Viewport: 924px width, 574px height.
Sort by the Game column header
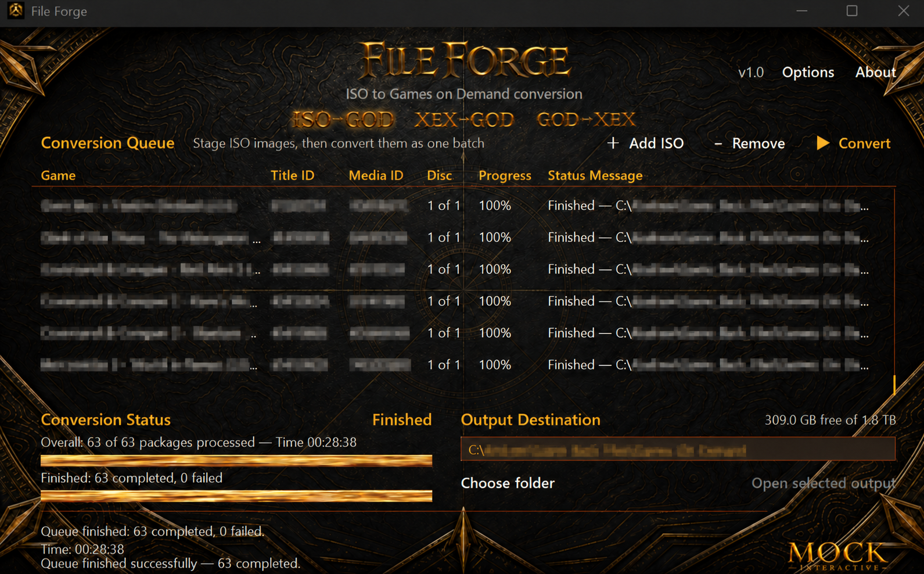coord(58,175)
